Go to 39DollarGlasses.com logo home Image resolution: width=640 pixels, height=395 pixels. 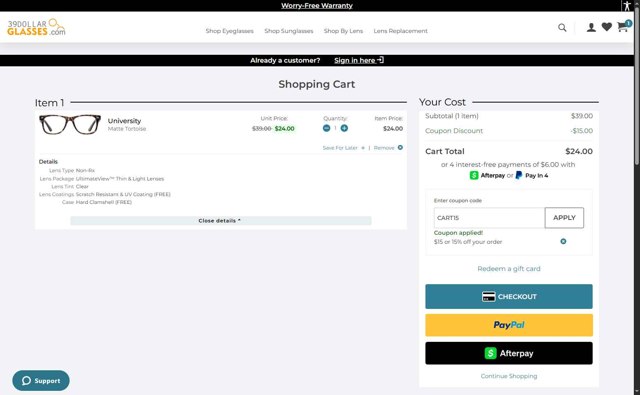tap(36, 27)
